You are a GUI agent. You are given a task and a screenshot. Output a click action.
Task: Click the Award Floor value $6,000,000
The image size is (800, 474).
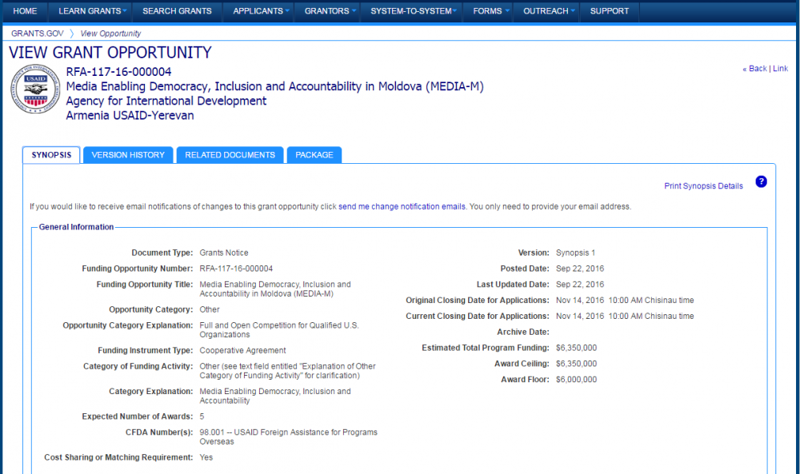pos(577,379)
